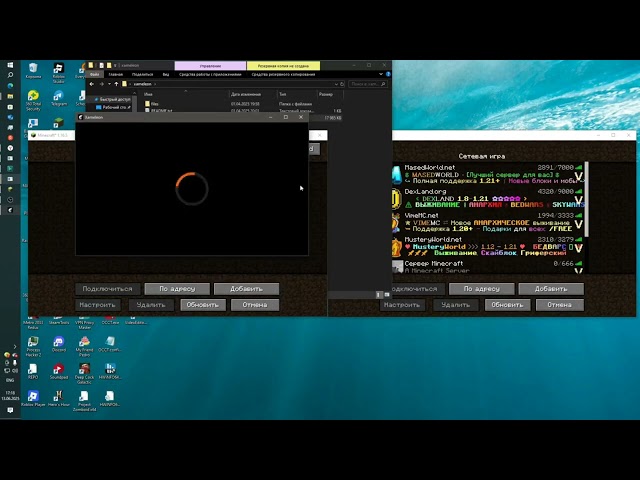Open File Explorer help icon
Screen dimensions: 640x480
[388, 74]
